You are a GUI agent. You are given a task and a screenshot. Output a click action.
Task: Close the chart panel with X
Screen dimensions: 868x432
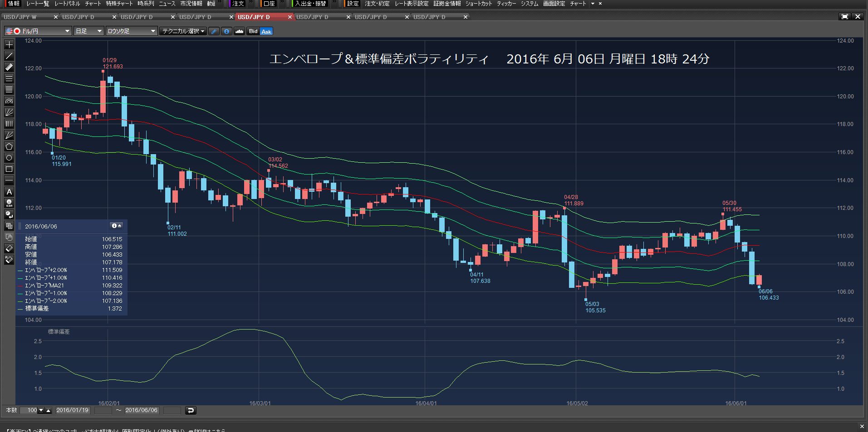[858, 17]
